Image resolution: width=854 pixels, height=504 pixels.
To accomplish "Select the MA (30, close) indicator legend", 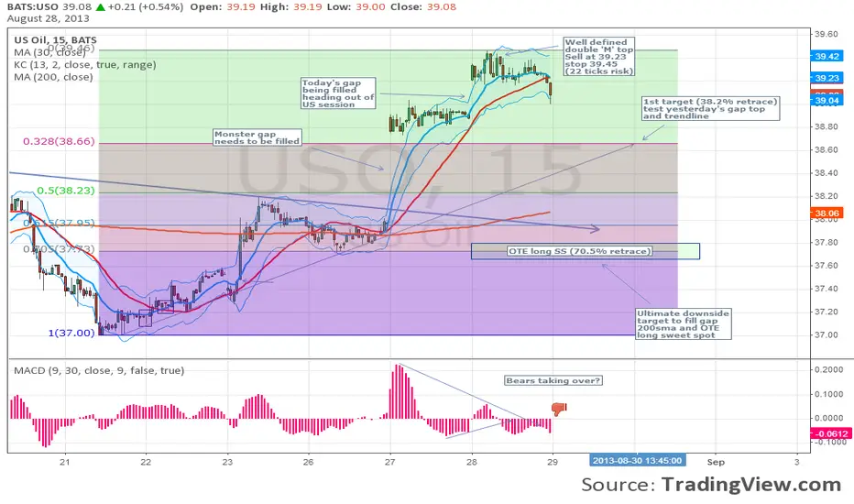I will 49,52.
